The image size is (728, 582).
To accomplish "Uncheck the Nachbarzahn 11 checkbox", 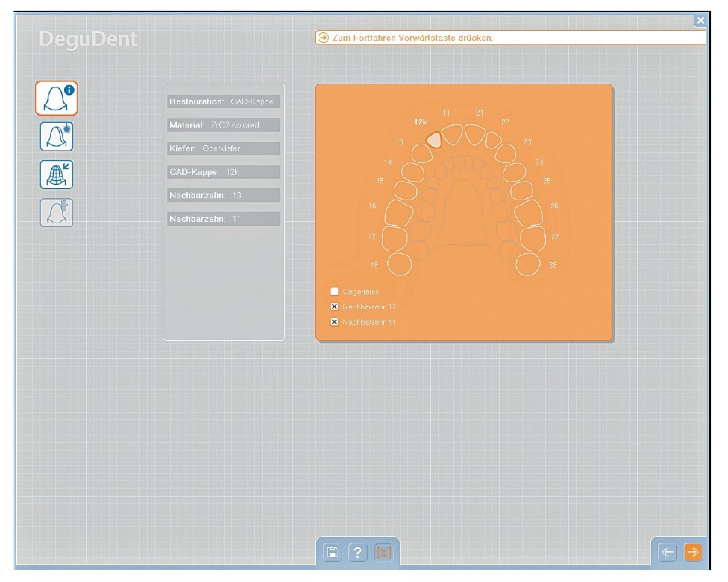I will (335, 322).
